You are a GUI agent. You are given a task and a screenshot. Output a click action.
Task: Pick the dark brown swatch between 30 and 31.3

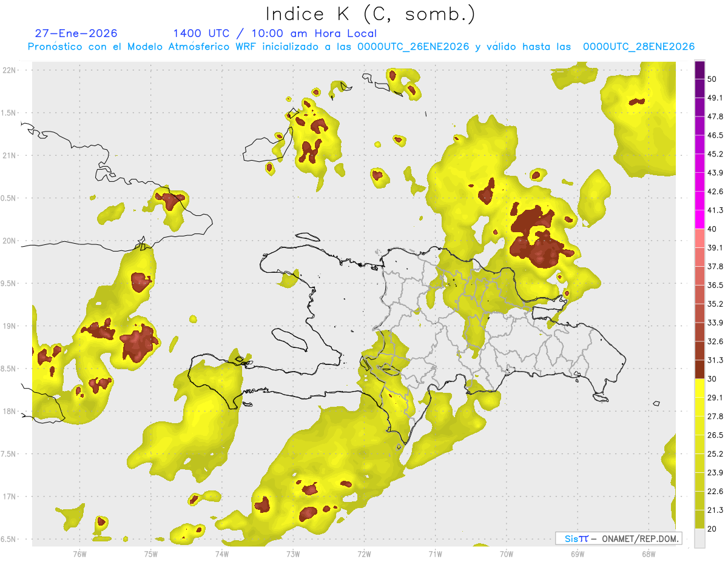click(x=700, y=369)
